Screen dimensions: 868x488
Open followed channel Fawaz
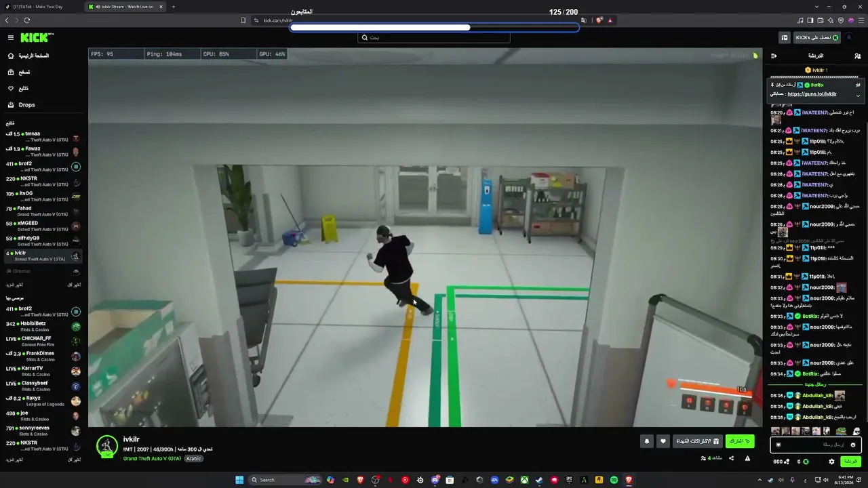[43, 151]
